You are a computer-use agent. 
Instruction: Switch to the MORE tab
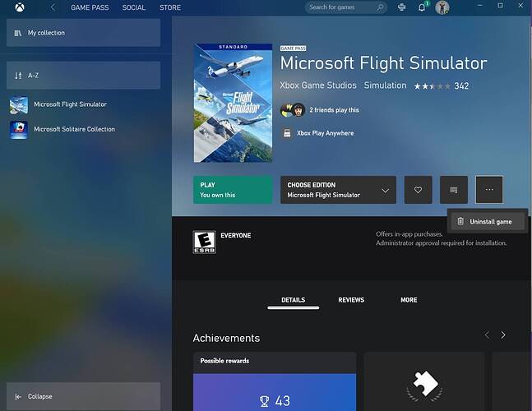[409, 300]
